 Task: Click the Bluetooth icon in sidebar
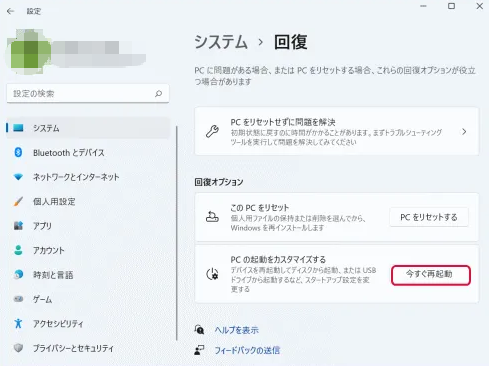click(x=18, y=152)
